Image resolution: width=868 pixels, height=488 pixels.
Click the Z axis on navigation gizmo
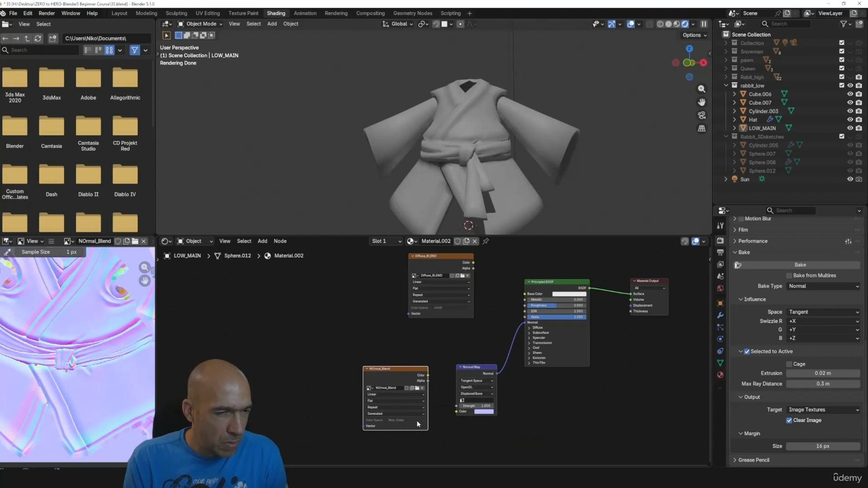(x=689, y=49)
